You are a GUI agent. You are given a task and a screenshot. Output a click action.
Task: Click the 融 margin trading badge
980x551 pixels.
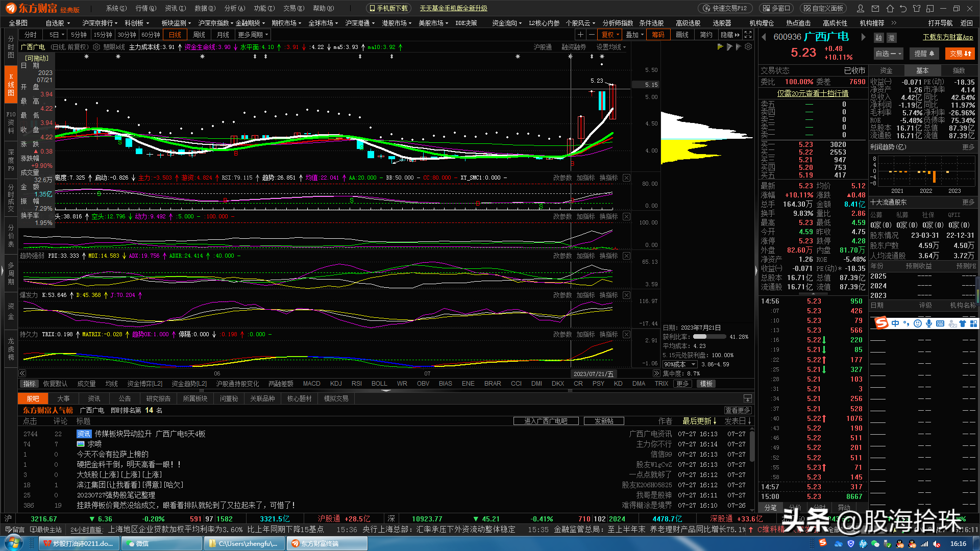pos(878,38)
